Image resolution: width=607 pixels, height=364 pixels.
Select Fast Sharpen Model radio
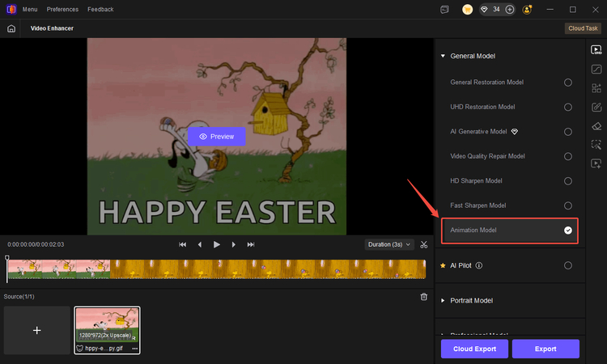click(x=568, y=205)
